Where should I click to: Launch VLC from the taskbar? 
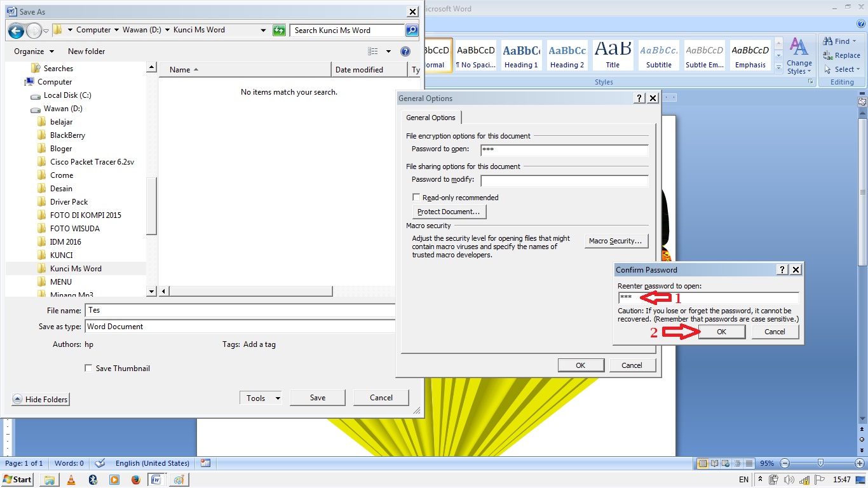(x=71, y=480)
